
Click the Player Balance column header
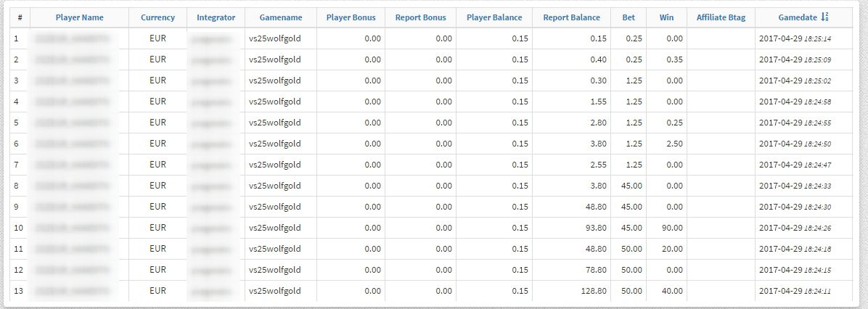click(494, 17)
